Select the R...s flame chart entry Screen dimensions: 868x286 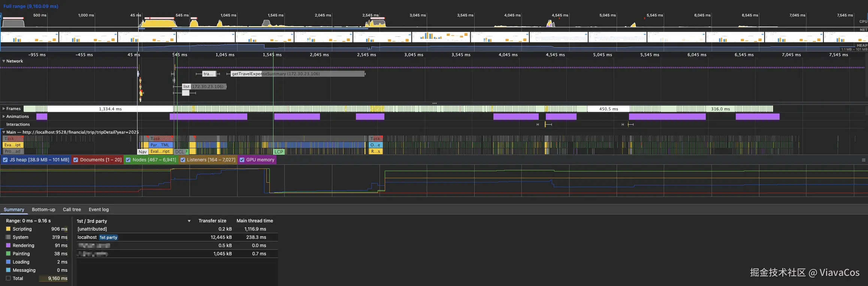(375, 151)
